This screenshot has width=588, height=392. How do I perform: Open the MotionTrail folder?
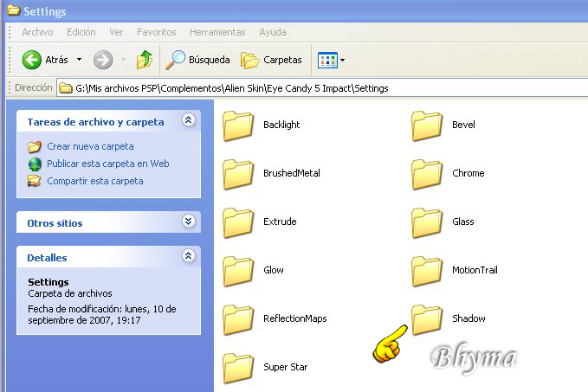426,270
